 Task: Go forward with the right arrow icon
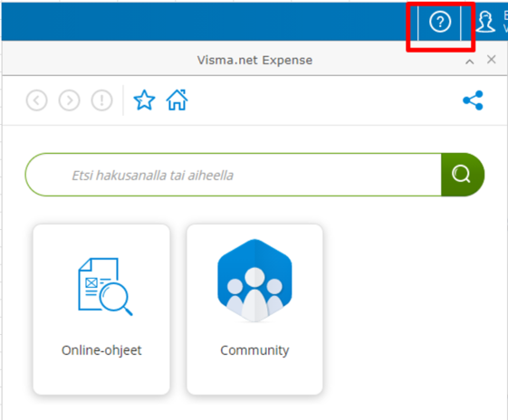(x=69, y=100)
